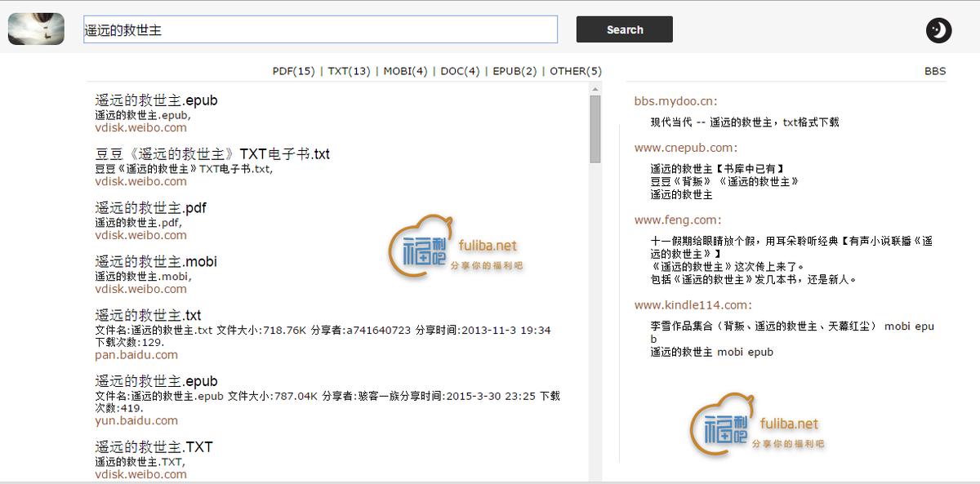Click the site logo thumbnail

[36, 29]
